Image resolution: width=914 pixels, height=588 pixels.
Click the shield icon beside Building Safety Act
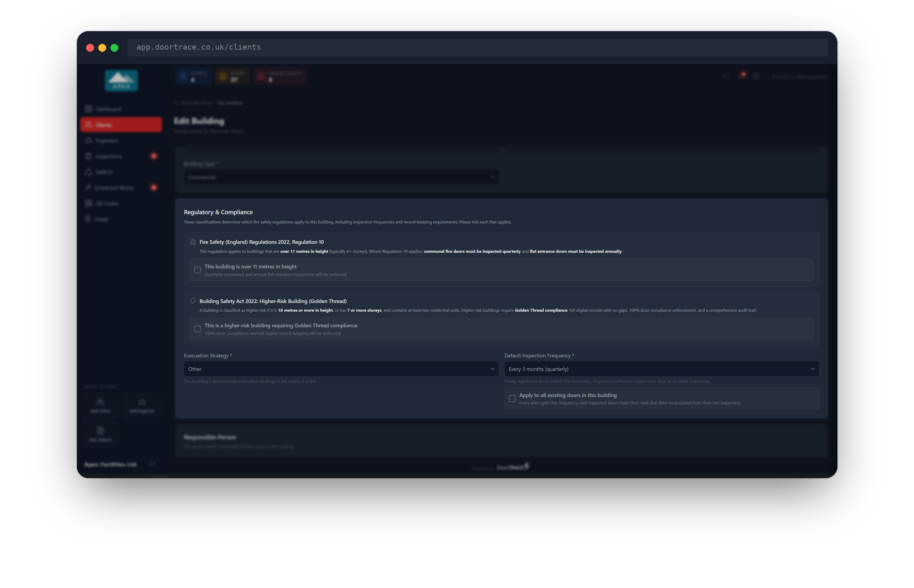[193, 301]
